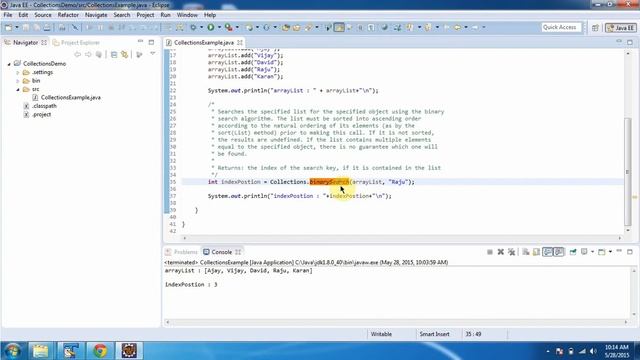Open the External Tools dropdown arrow
Screen dimensions: 640x360
(x=237, y=27)
